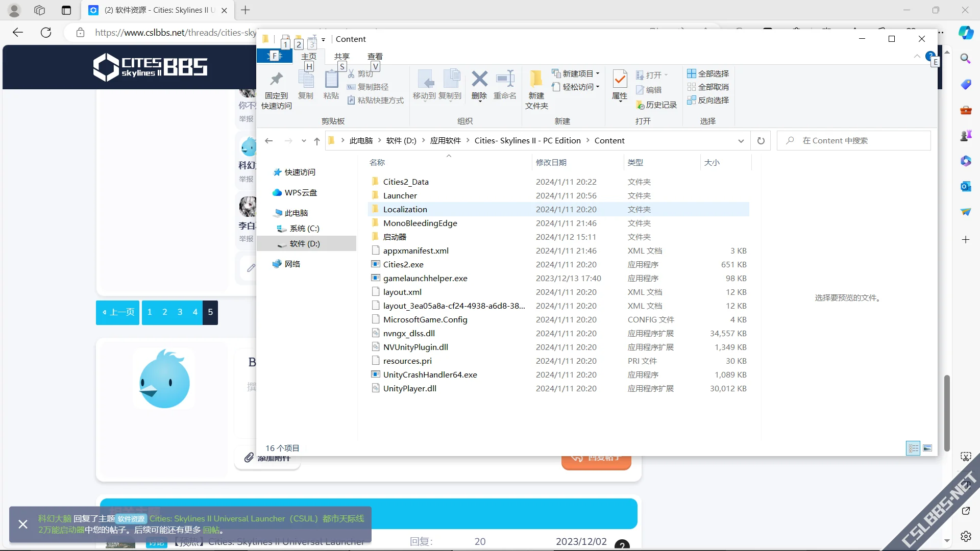Image resolution: width=980 pixels, height=551 pixels.
Task: Select Cities2.exe file row
Action: 558,265
